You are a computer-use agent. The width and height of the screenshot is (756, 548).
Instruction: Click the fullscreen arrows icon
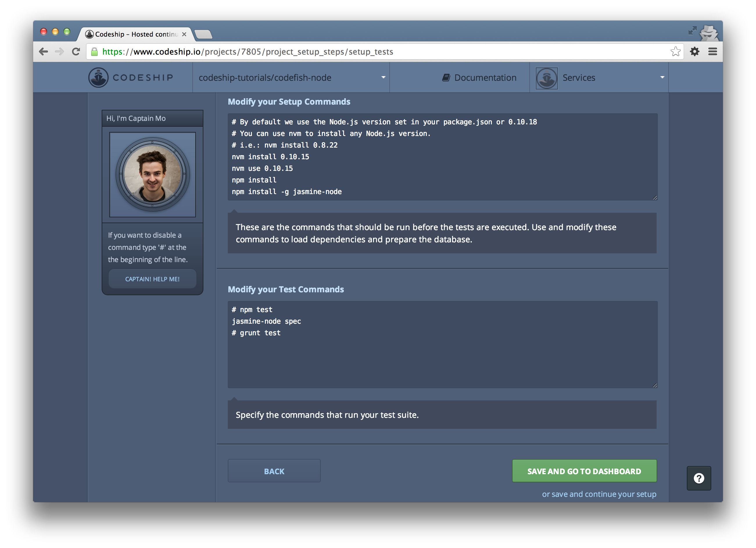click(x=692, y=31)
